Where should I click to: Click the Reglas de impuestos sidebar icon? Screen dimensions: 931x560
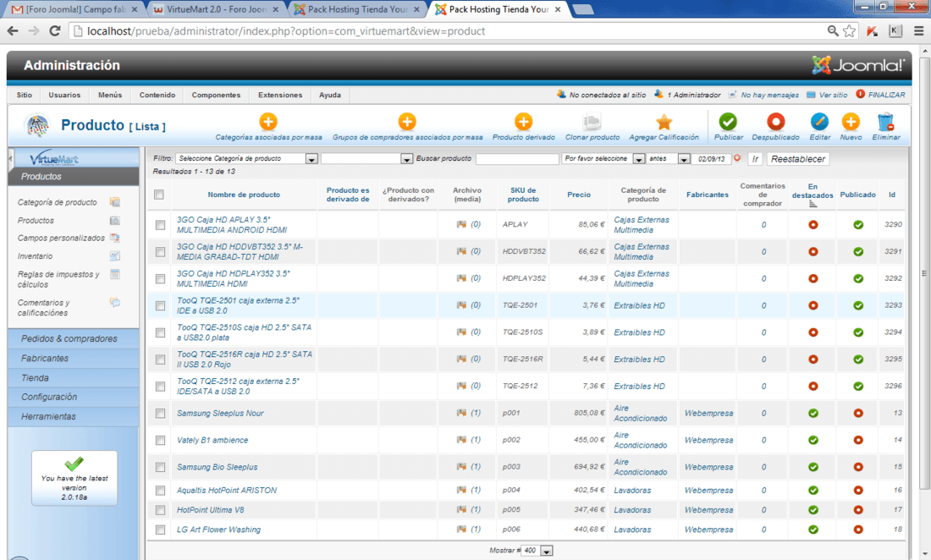pyautogui.click(x=115, y=274)
